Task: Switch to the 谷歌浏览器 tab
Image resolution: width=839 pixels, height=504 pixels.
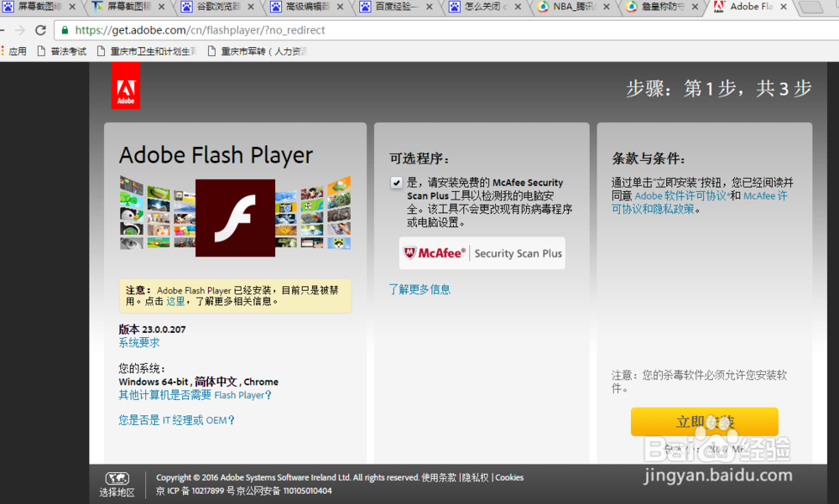Action: (x=218, y=7)
